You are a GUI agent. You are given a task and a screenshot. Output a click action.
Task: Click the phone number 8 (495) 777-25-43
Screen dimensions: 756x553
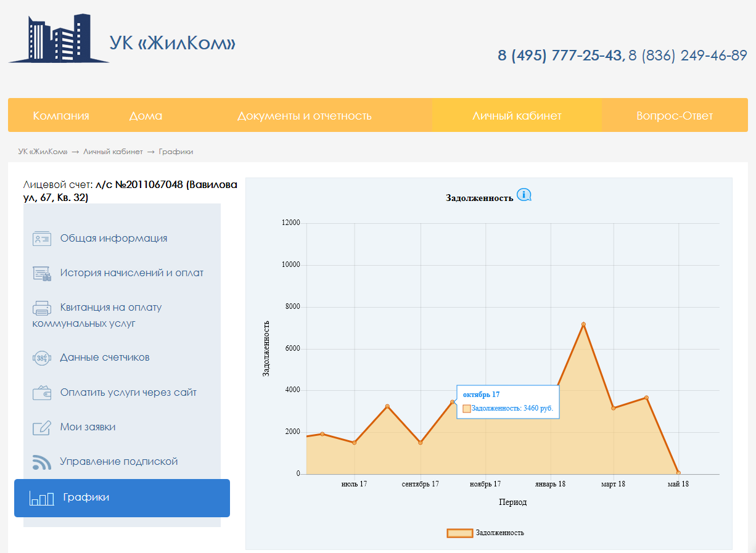pyautogui.click(x=560, y=55)
